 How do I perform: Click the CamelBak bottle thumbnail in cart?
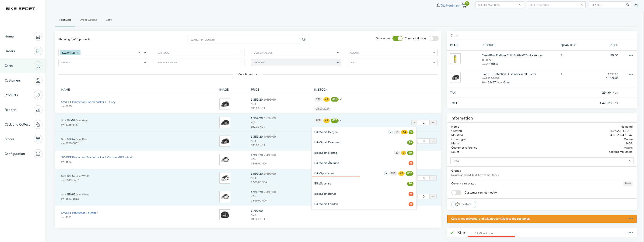455,59
